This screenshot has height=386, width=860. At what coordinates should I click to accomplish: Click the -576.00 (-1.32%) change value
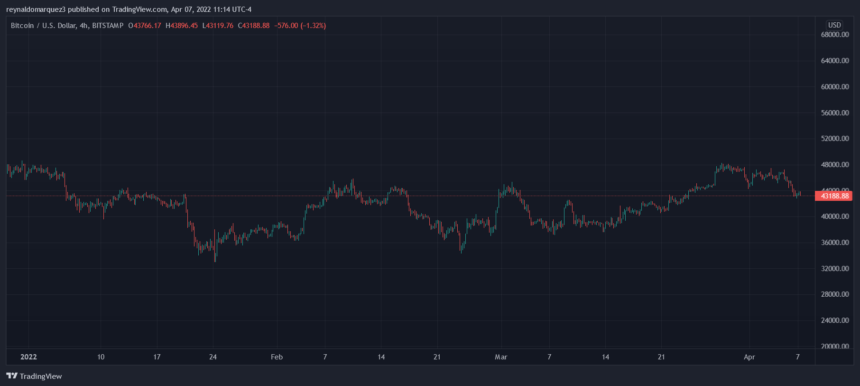point(300,25)
